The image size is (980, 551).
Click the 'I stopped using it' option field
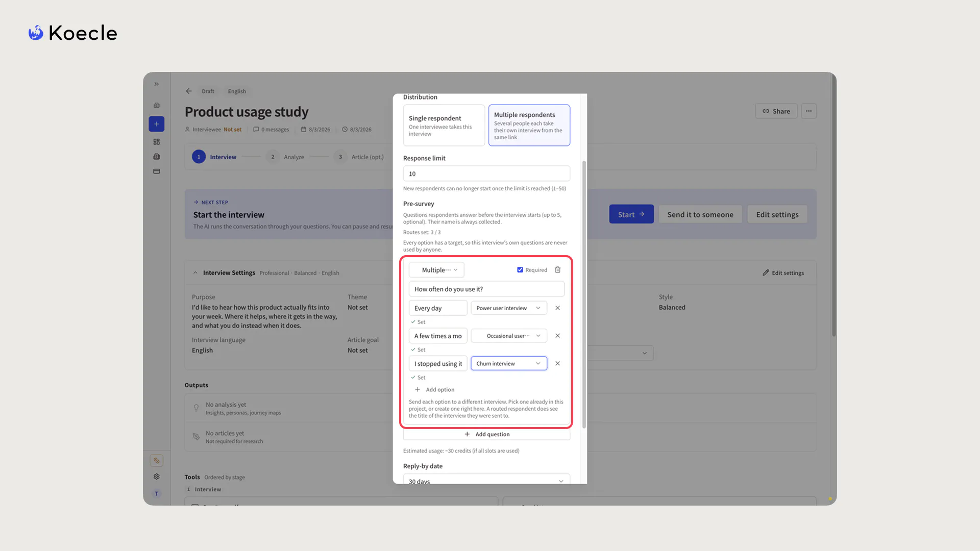coord(438,364)
